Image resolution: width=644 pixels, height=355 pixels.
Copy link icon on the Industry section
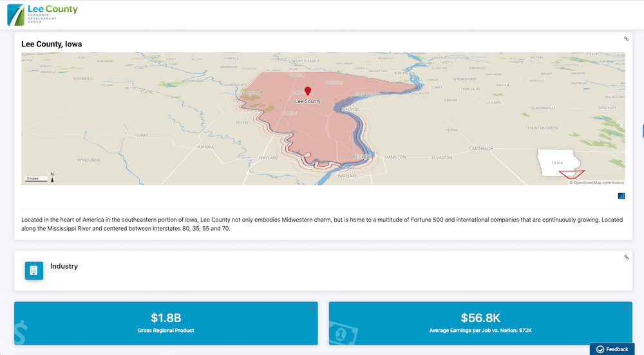[x=627, y=257]
